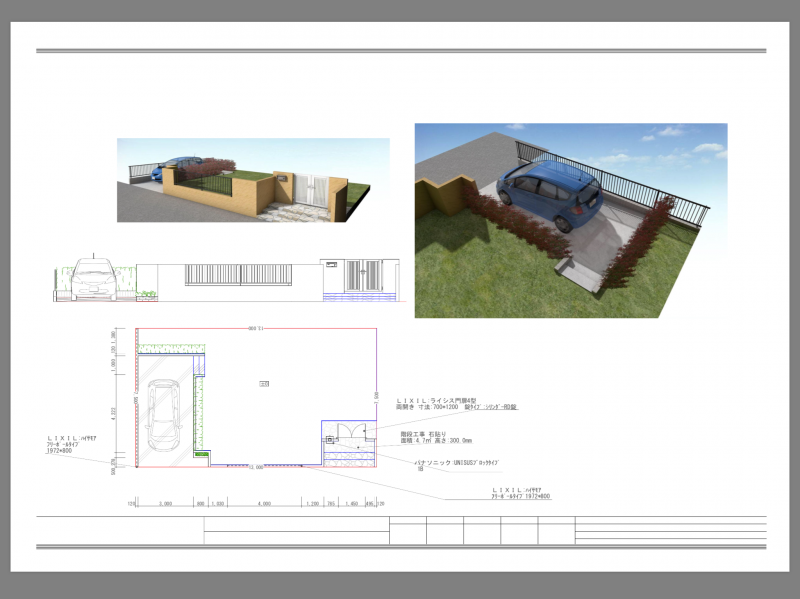Click the '4,000' bottom dimension value

pos(264,504)
